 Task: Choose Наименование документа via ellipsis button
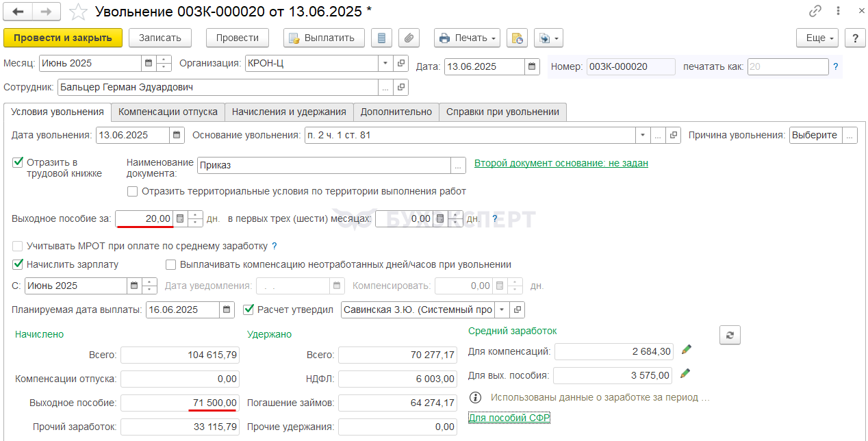(458, 165)
